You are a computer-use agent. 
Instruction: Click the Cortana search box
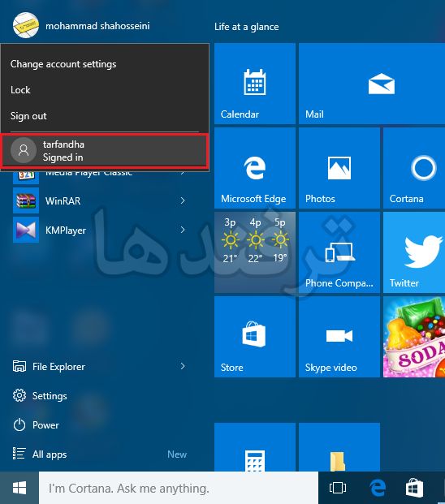click(179, 488)
